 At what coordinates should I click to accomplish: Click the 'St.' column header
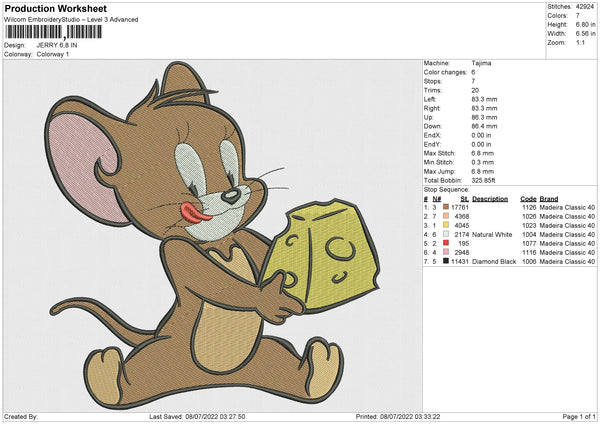[465, 199]
